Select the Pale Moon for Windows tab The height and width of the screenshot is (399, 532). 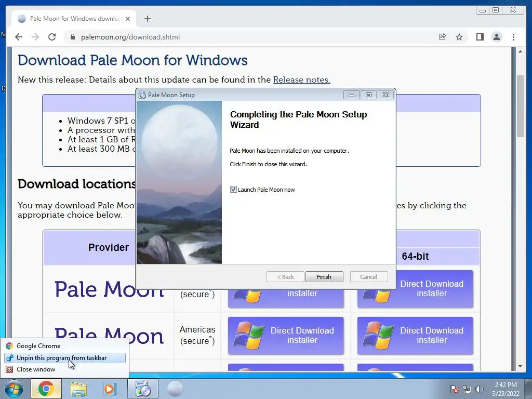click(x=74, y=19)
